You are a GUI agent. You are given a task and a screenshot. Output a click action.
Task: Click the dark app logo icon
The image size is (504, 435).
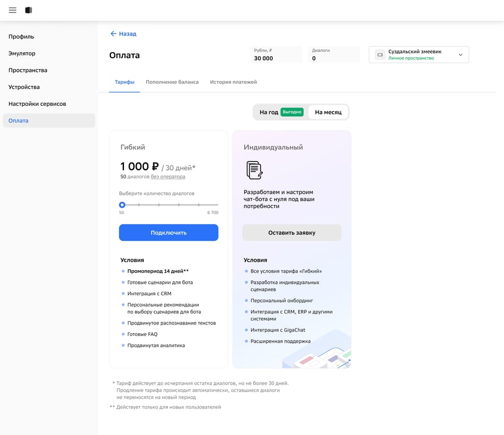tap(28, 10)
